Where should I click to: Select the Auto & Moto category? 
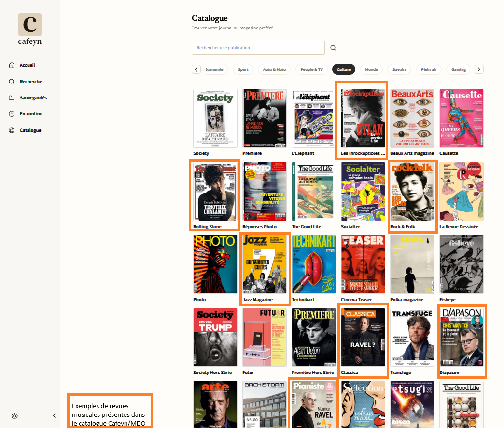coord(274,69)
